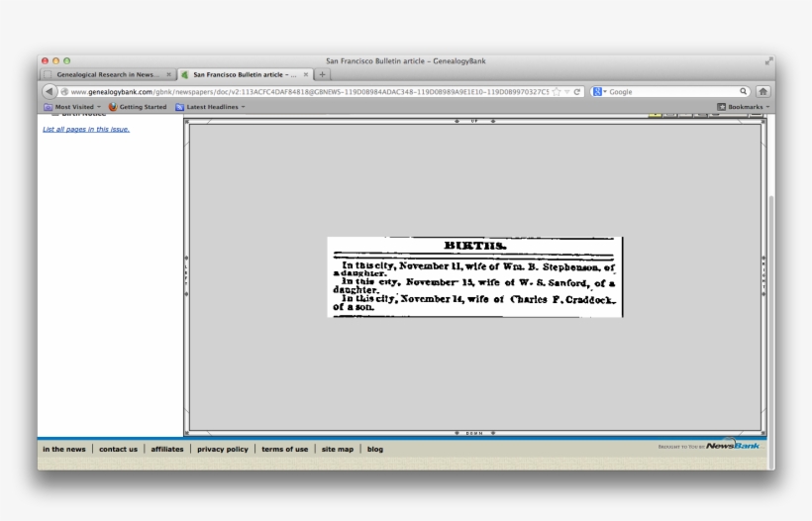
Task: Click the browser back arrow button
Action: point(50,92)
